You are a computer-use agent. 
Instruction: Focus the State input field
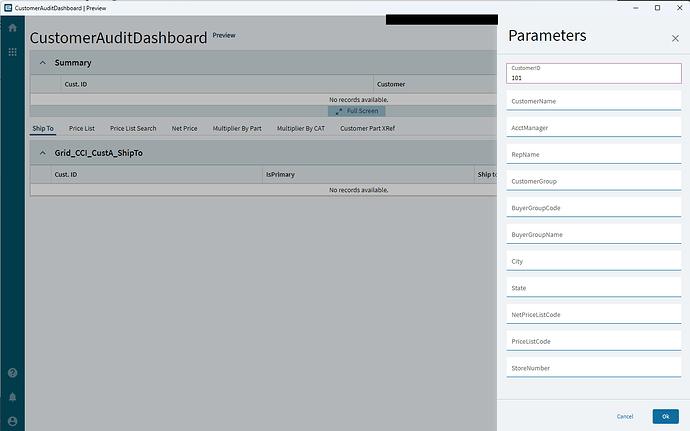(x=594, y=287)
